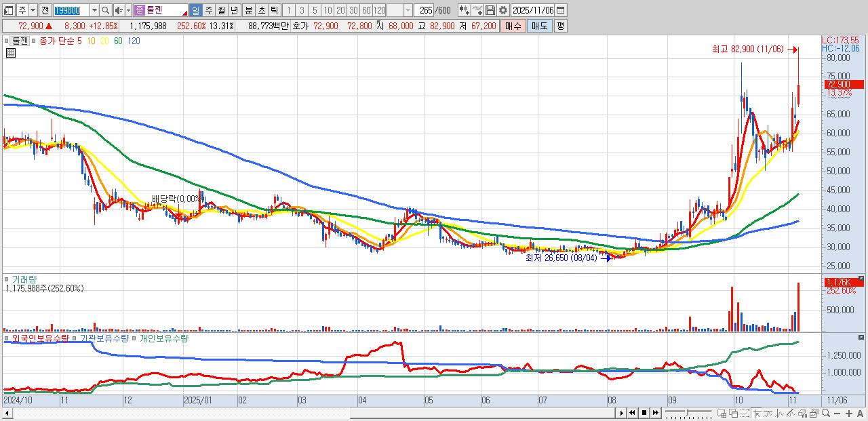Click the 주 button in top toolbar left
The image size is (868, 421).
coord(22,11)
